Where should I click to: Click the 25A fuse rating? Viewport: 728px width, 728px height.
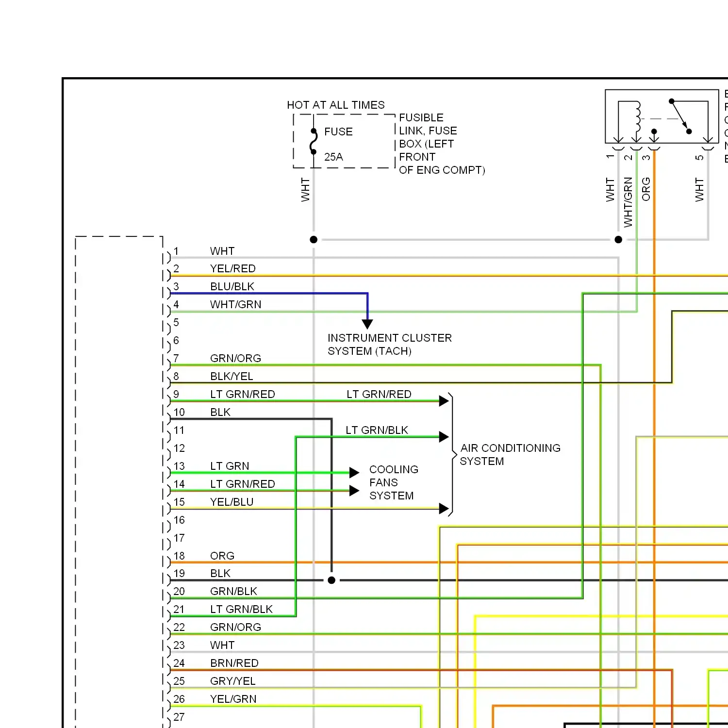(333, 157)
